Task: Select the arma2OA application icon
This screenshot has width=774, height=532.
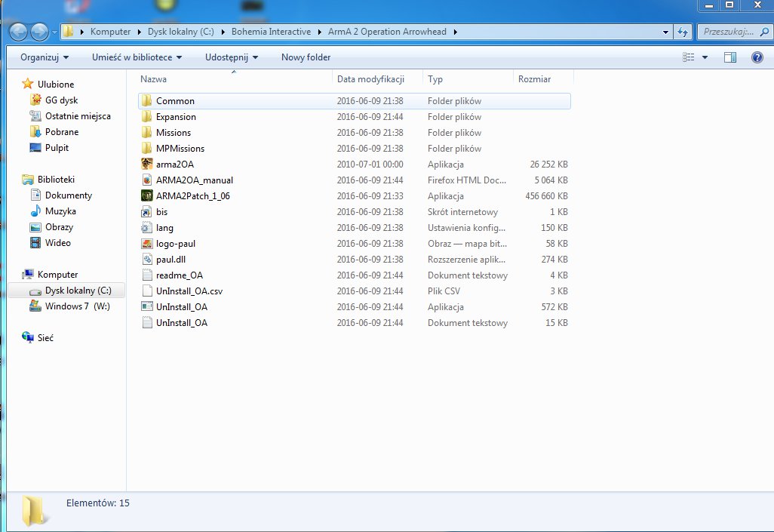Action: (146, 164)
